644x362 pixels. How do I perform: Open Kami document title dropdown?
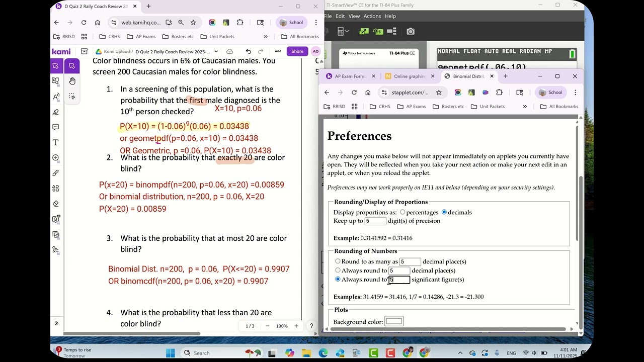click(x=216, y=51)
